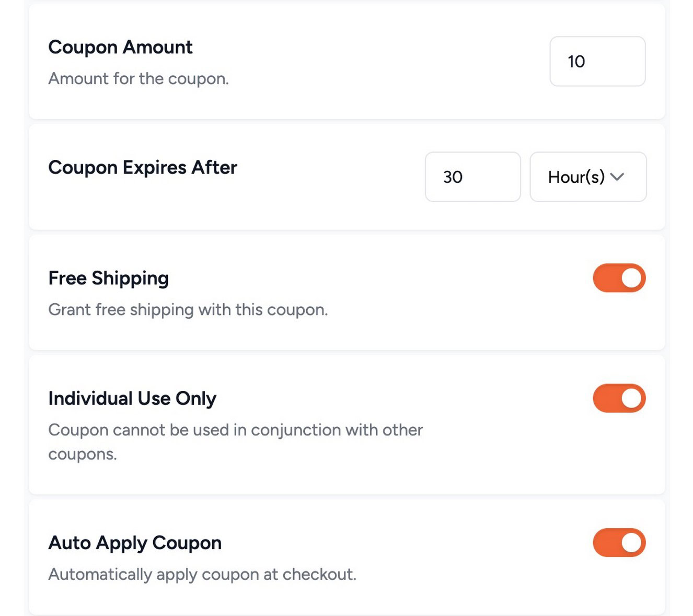The height and width of the screenshot is (616, 693).
Task: Click the description about conjunction with other coupons
Action: [x=235, y=430]
